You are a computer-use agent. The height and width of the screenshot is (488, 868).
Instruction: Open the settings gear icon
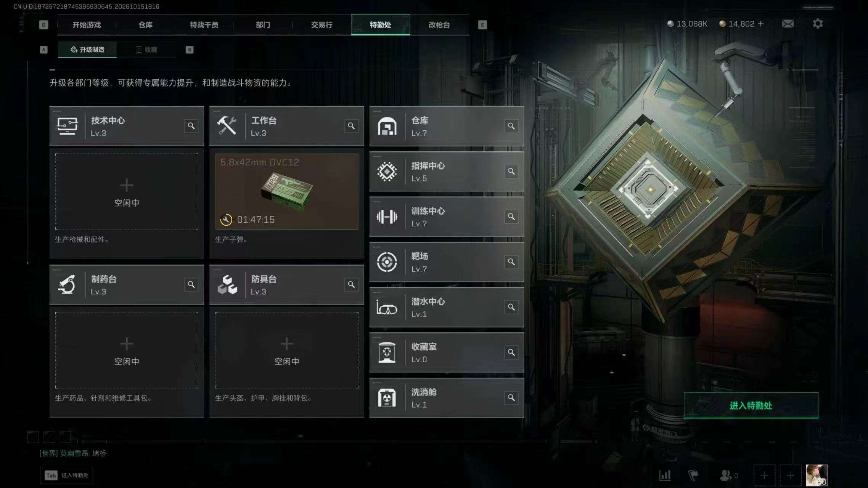pyautogui.click(x=818, y=24)
